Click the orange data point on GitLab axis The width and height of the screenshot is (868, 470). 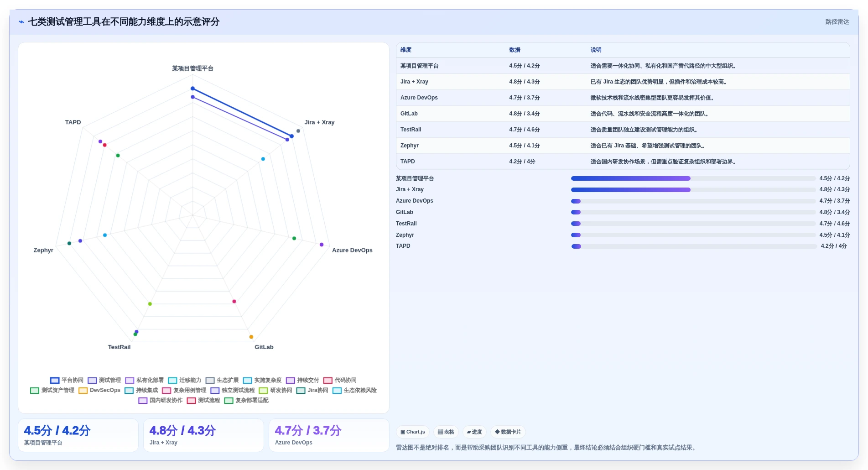click(x=251, y=337)
